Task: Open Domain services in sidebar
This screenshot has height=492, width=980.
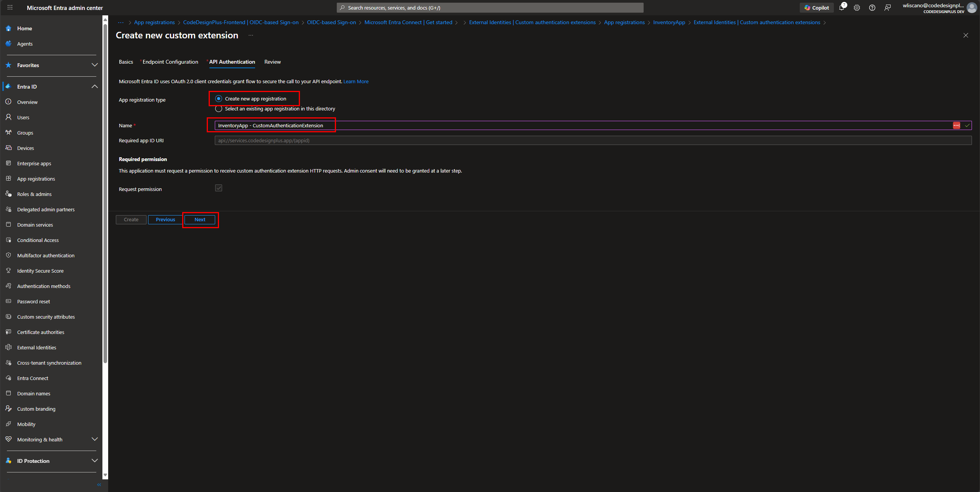Action: pos(35,225)
